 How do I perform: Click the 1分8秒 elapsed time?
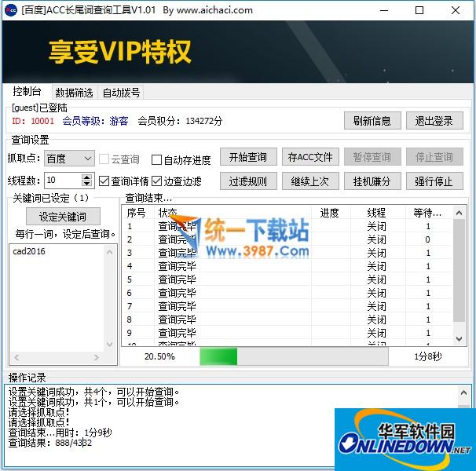pyautogui.click(x=428, y=356)
